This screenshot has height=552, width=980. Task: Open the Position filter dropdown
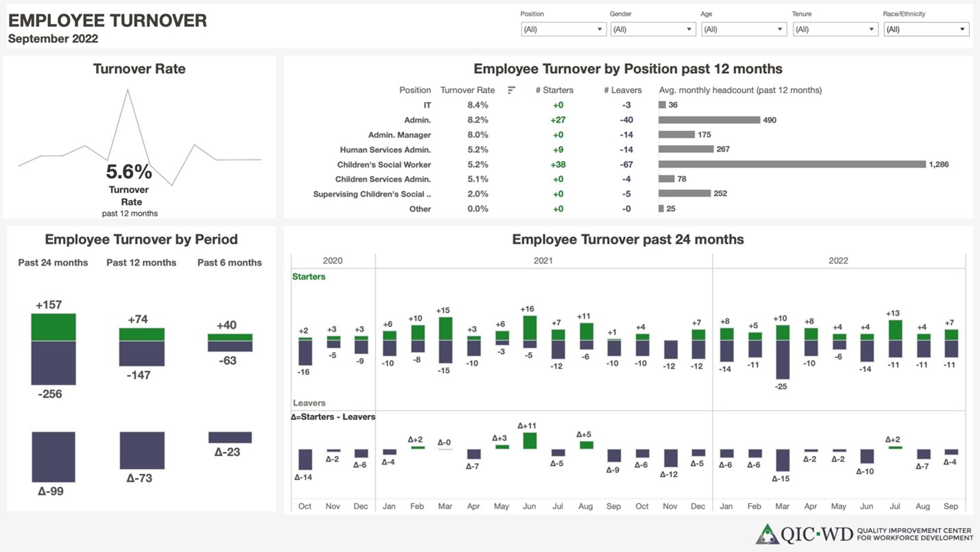[x=563, y=29]
